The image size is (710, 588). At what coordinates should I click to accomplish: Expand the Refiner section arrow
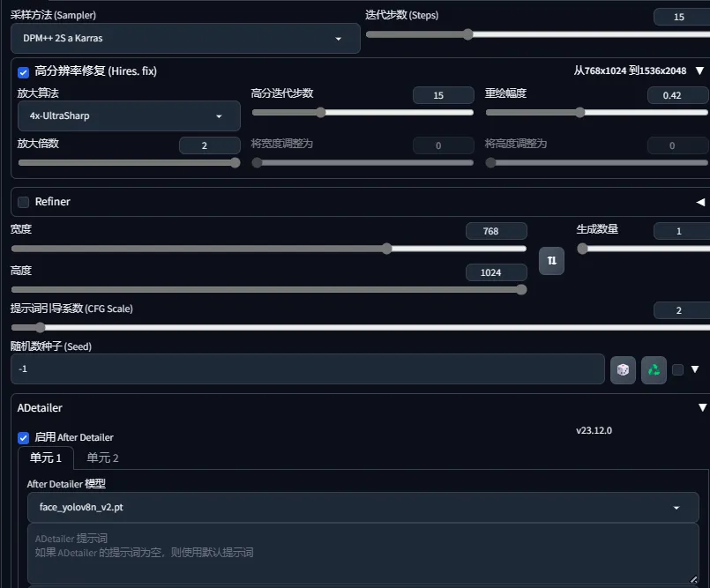click(x=700, y=202)
